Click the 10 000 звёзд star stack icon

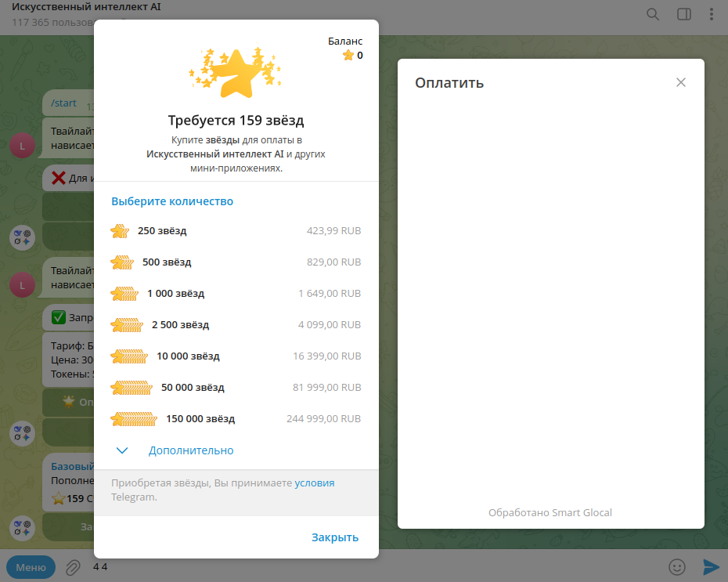129,356
